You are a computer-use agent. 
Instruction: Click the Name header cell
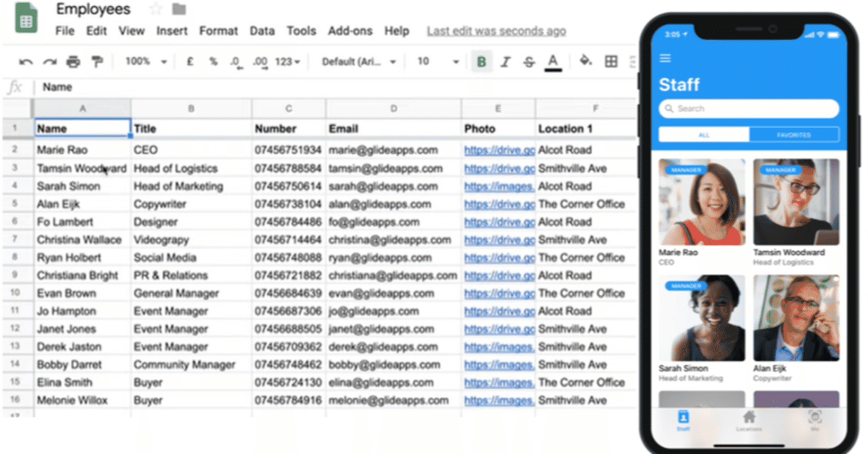pos(82,128)
